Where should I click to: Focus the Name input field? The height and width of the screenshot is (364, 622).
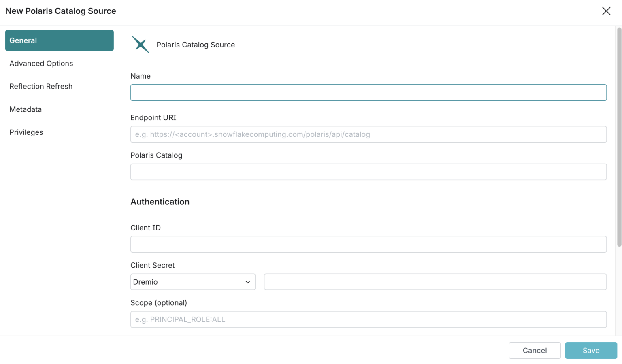(368, 92)
